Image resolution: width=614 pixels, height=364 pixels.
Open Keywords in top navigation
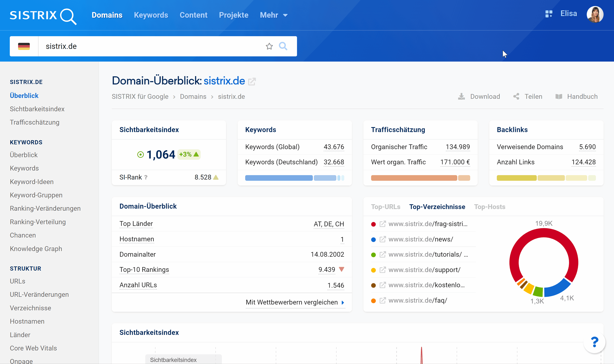coord(151,15)
